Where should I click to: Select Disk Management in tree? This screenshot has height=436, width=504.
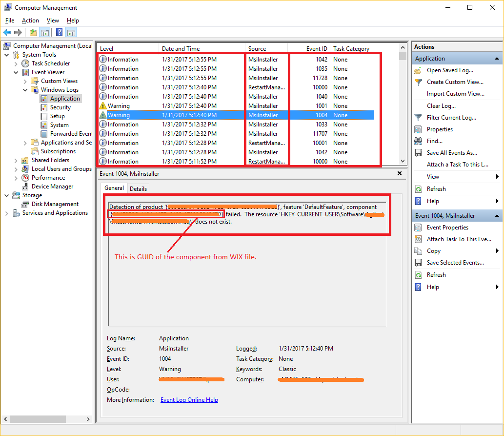55,204
